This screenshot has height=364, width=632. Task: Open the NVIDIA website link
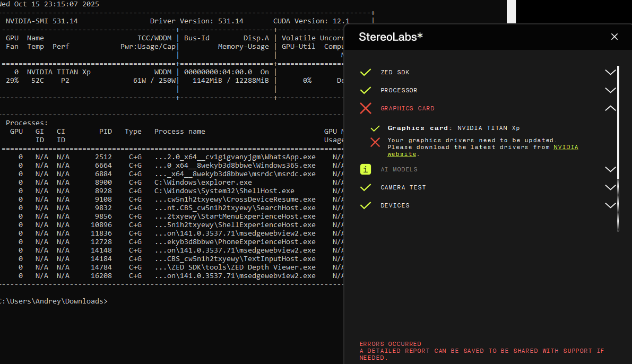566,147
